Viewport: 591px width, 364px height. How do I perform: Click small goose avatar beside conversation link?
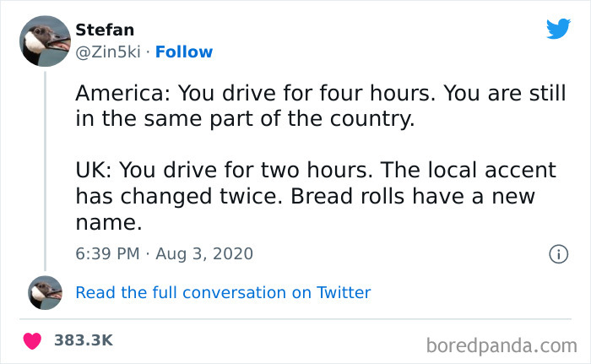tap(46, 293)
